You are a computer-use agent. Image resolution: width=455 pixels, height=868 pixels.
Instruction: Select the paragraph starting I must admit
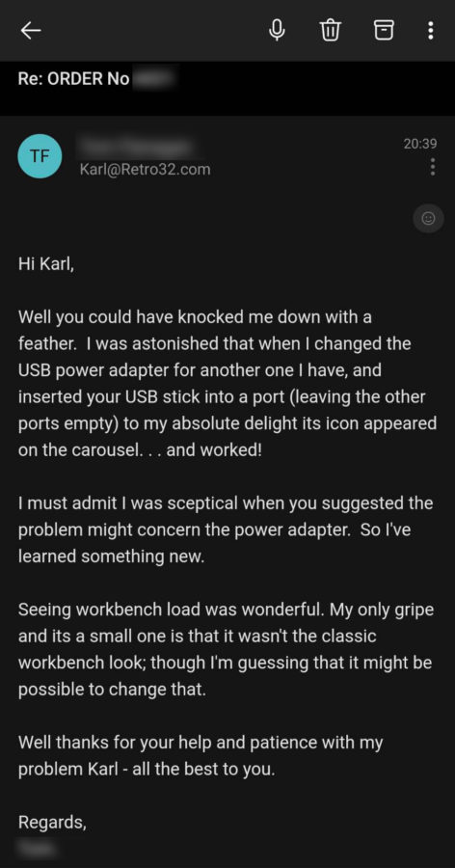pos(226,529)
